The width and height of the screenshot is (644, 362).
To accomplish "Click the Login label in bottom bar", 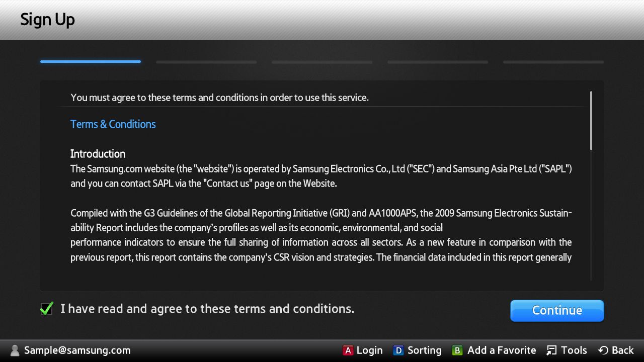I will [369, 350].
